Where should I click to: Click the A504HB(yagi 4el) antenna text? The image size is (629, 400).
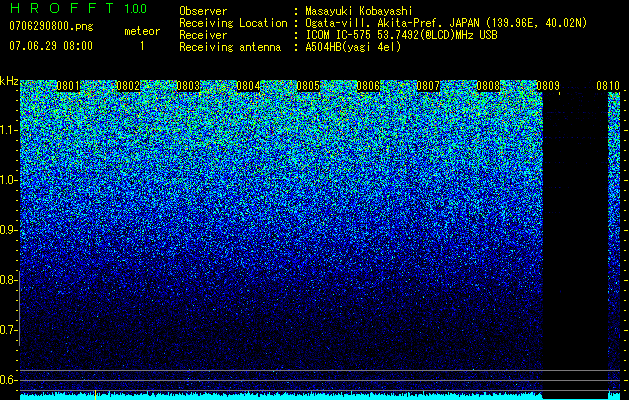click(353, 47)
